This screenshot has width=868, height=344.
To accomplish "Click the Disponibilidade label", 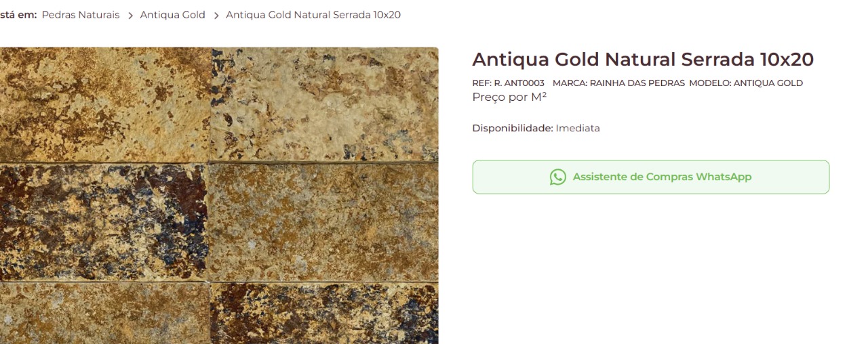I will 513,128.
